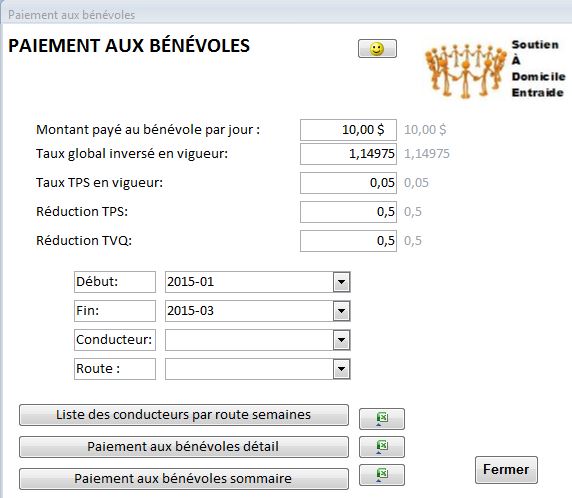Screen dimensions: 572x498
Task: Select the Paiement aux bénévoles tab
Action: tap(72, 15)
